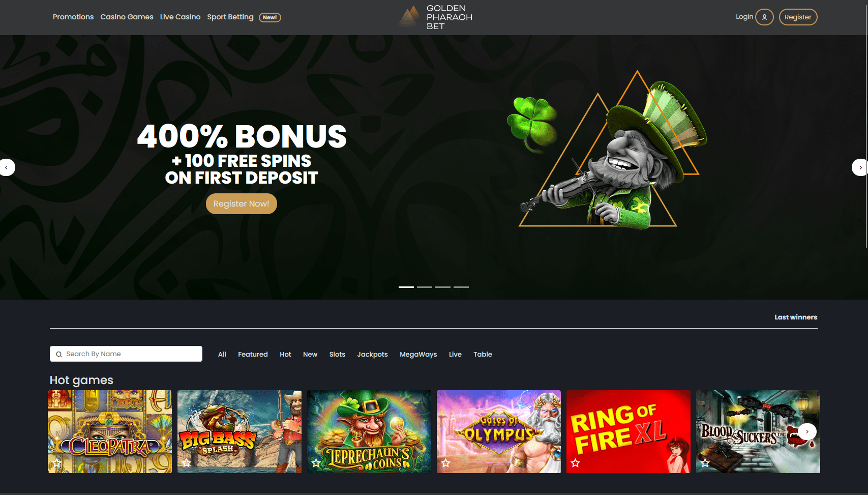The height and width of the screenshot is (495, 868).
Task: Click the user profile icon beside Login
Action: 764,17
